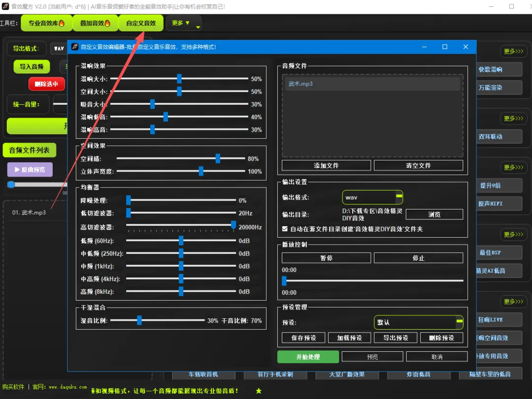Open the 输出格式 wav dropdown
The width and height of the screenshot is (532, 399).
[x=372, y=197]
